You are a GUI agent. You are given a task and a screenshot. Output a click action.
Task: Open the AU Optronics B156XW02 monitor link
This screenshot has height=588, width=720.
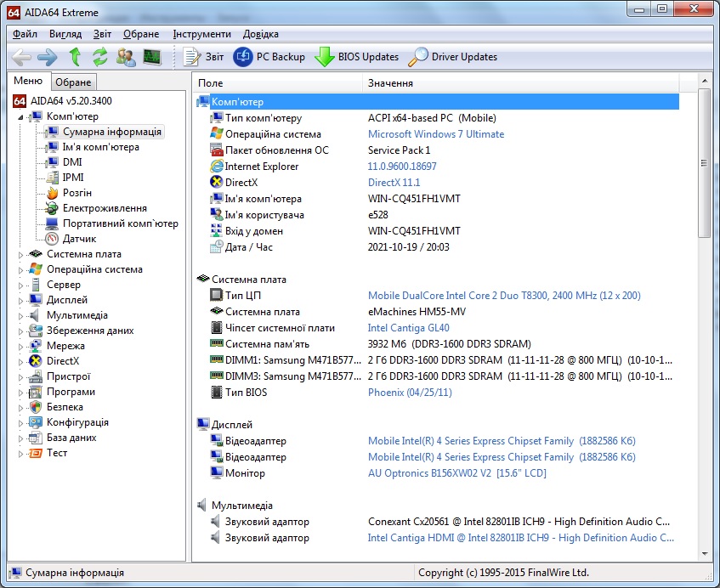(x=456, y=473)
